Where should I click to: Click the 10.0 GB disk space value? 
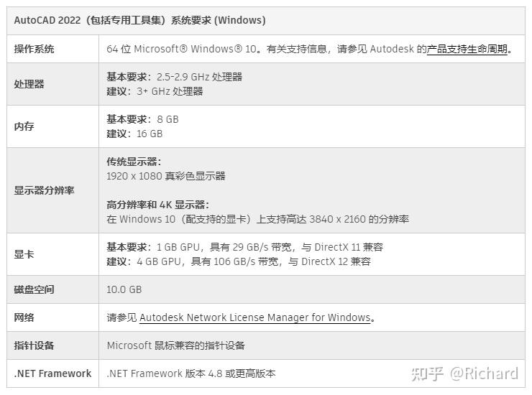click(x=124, y=289)
